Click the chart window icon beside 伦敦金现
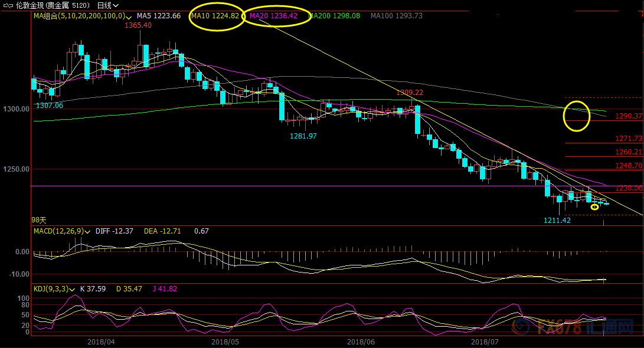The height and width of the screenshot is (348, 644). [x=8, y=6]
